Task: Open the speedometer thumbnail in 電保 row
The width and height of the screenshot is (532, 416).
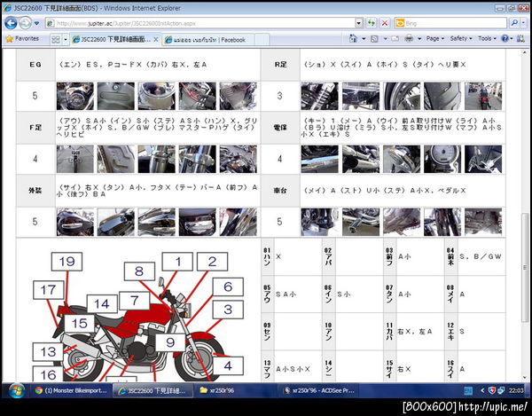Action: click(x=442, y=159)
